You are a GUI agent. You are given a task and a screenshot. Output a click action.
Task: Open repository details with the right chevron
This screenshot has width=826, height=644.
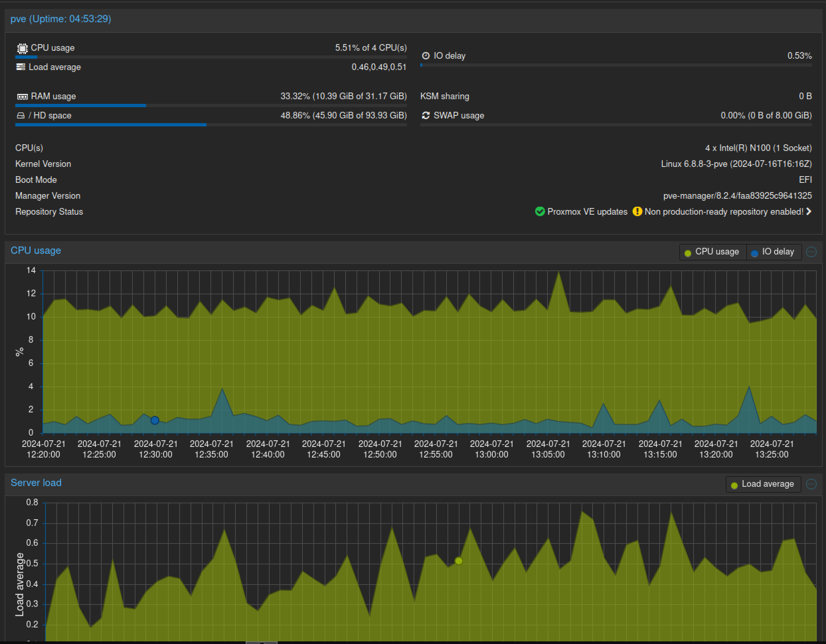coord(809,212)
